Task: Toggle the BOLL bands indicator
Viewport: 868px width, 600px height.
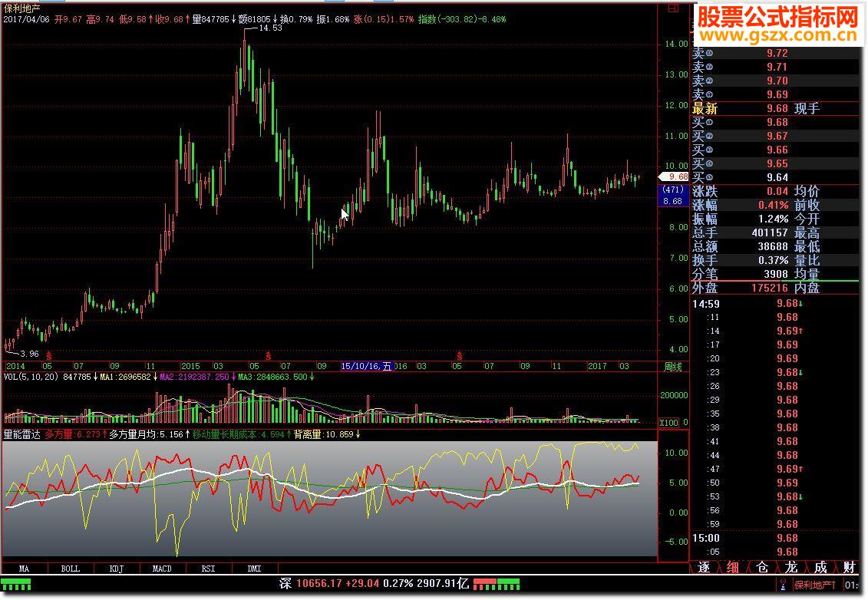Action: pos(69,569)
